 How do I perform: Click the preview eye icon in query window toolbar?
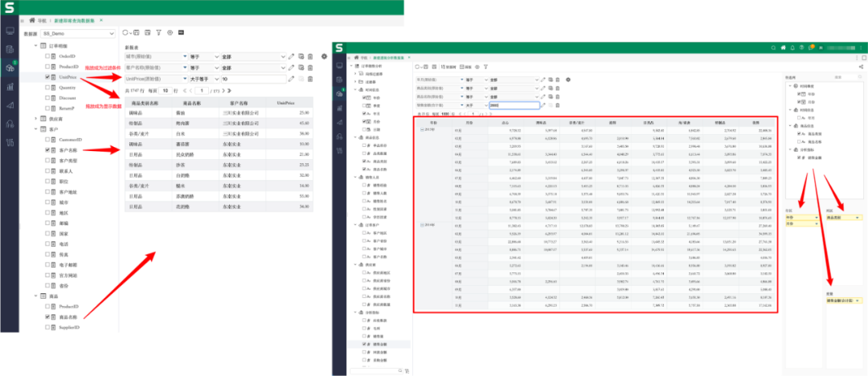[x=170, y=33]
